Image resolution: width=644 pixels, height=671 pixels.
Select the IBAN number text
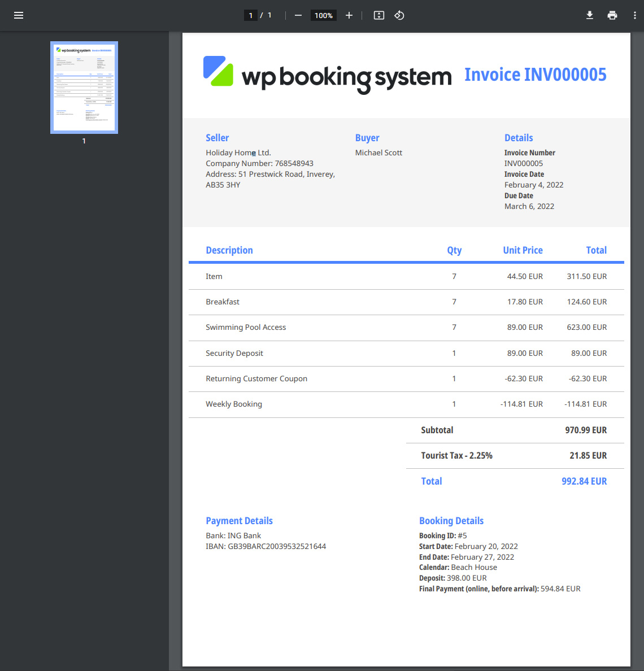point(266,546)
